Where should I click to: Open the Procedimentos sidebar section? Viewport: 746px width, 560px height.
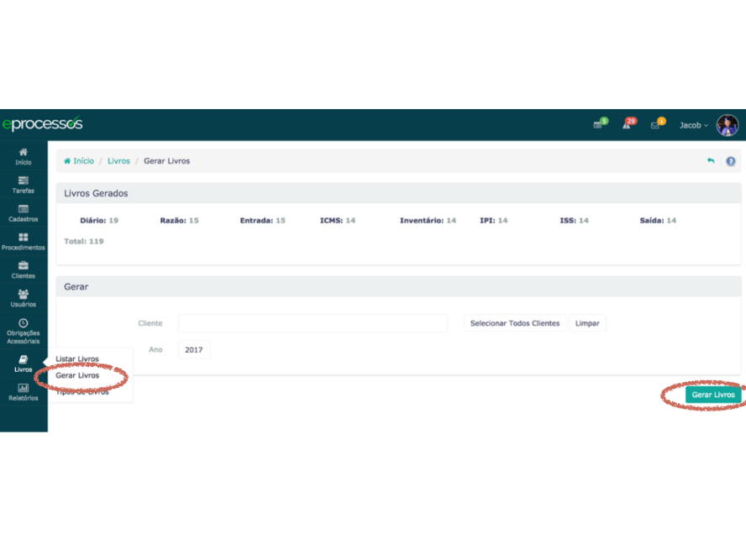23,238
